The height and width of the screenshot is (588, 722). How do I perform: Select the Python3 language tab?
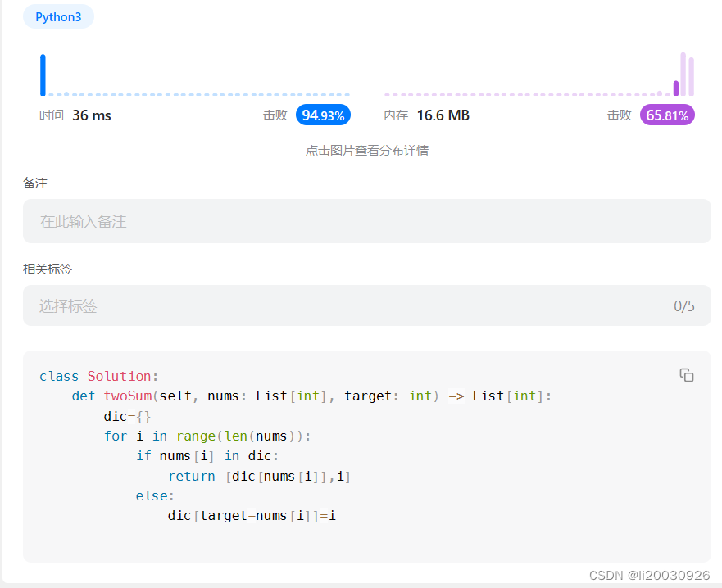pos(58,16)
